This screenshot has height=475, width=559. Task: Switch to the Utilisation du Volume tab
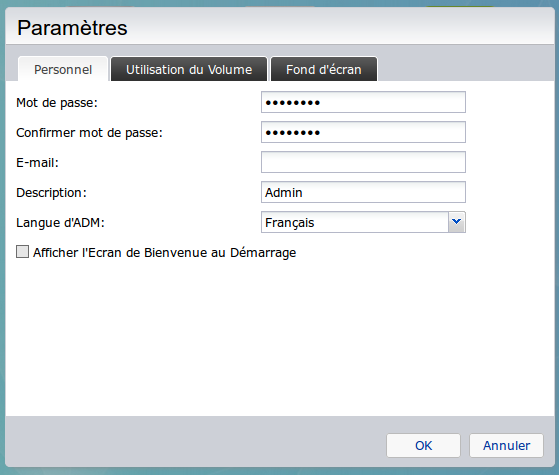click(x=189, y=69)
